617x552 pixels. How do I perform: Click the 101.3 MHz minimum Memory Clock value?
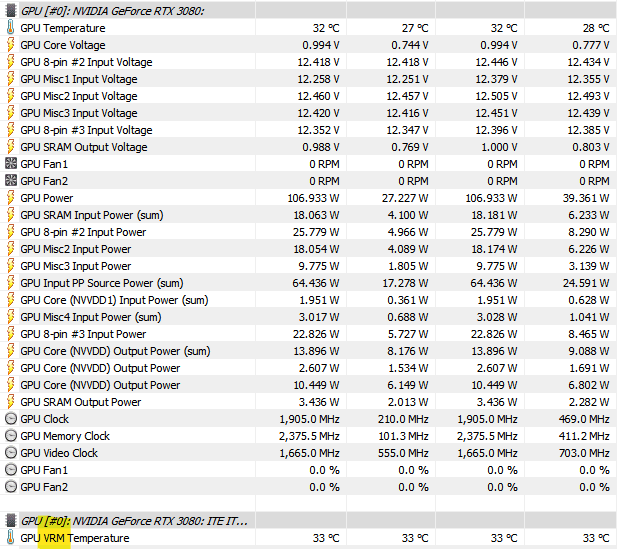pos(403,436)
